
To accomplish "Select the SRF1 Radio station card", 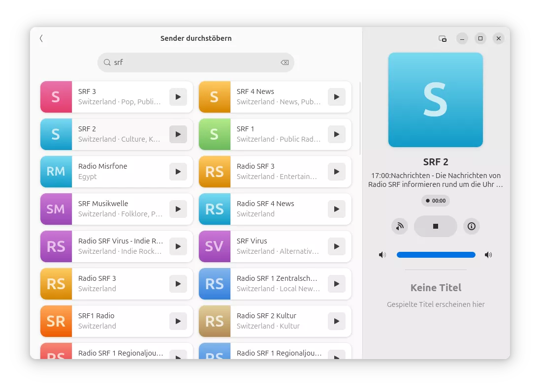I will pos(118,321).
